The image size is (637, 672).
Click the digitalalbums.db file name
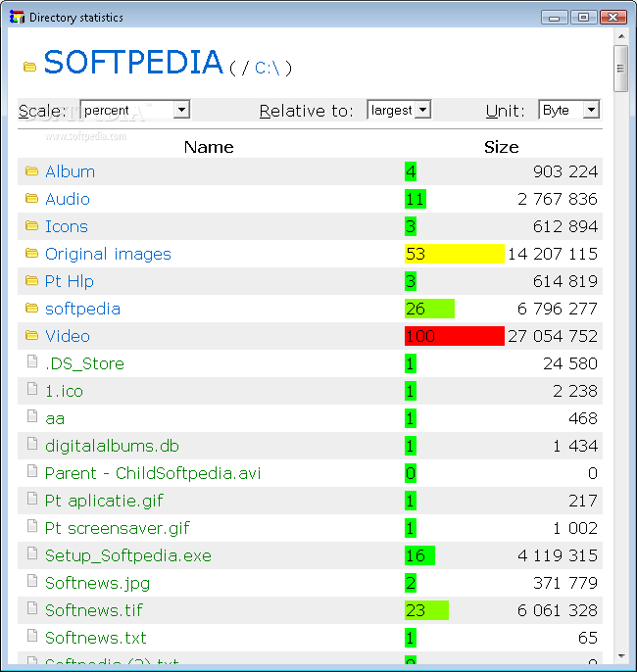click(x=112, y=446)
